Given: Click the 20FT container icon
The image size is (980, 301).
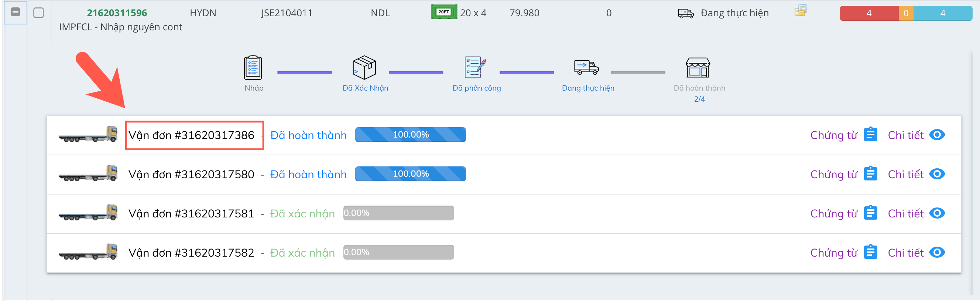Looking at the screenshot, I should pyautogui.click(x=443, y=12).
